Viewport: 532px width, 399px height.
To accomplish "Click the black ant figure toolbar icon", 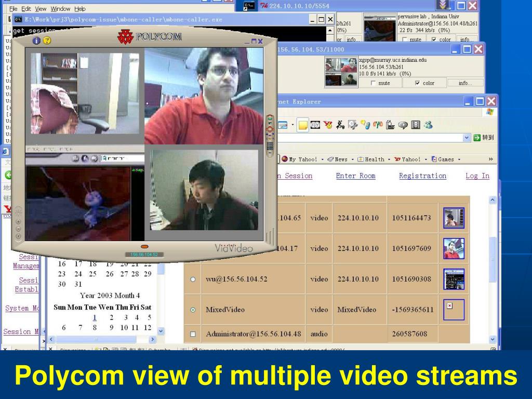I will coord(340,125).
